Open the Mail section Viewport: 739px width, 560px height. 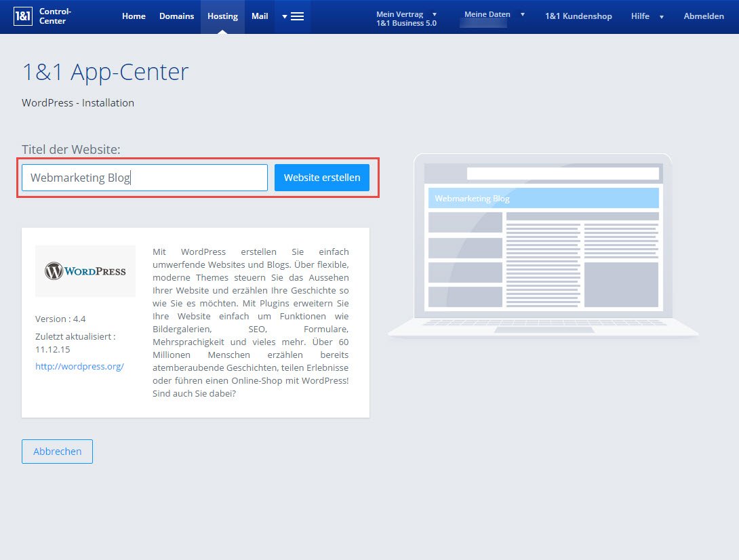260,16
